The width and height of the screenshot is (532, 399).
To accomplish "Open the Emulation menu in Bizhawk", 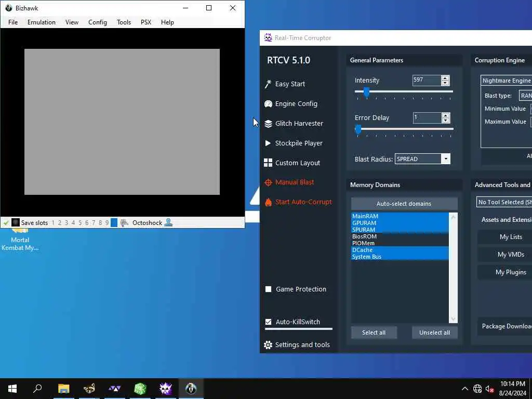I will point(42,22).
